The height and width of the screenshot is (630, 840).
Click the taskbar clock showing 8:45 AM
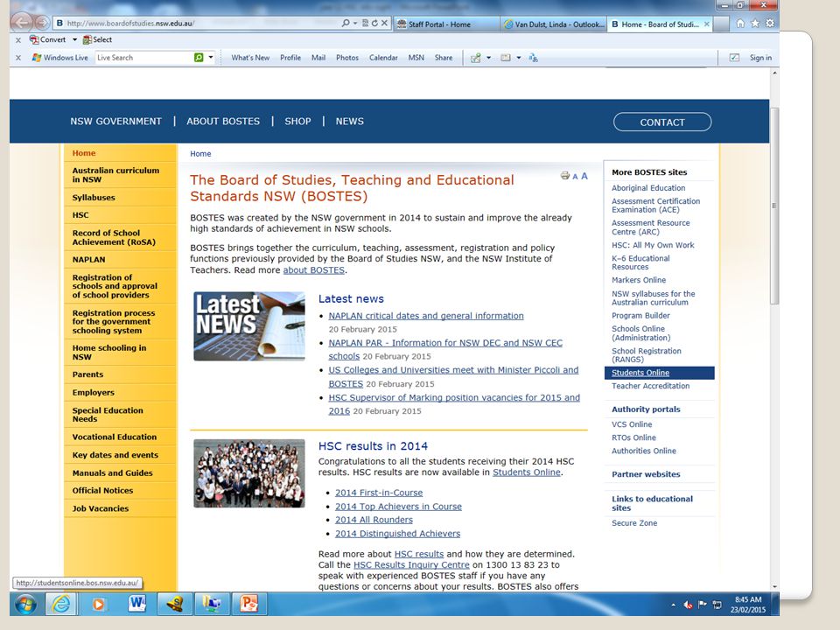(x=748, y=605)
